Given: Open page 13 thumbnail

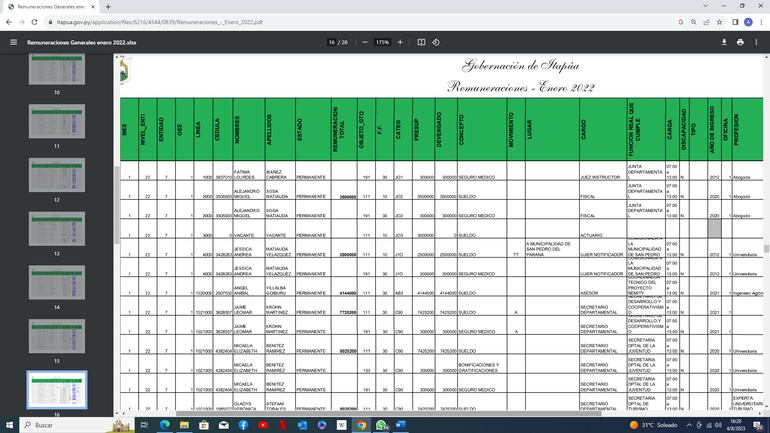Looking at the screenshot, I should [x=57, y=229].
